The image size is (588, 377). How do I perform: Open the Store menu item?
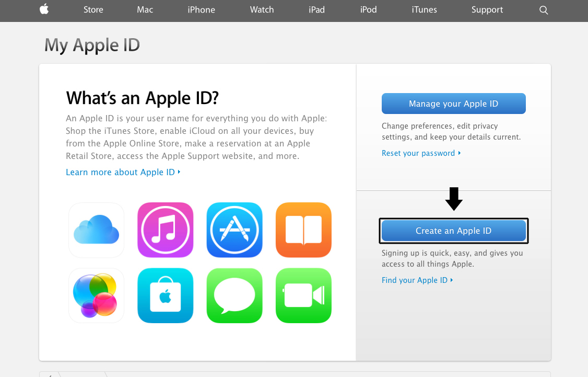pyautogui.click(x=93, y=10)
